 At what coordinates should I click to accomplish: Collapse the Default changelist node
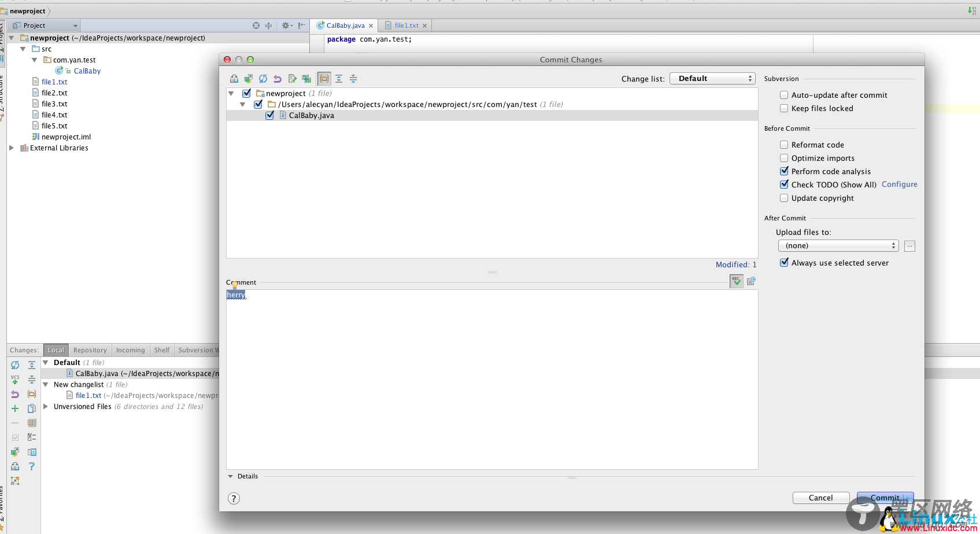point(46,363)
